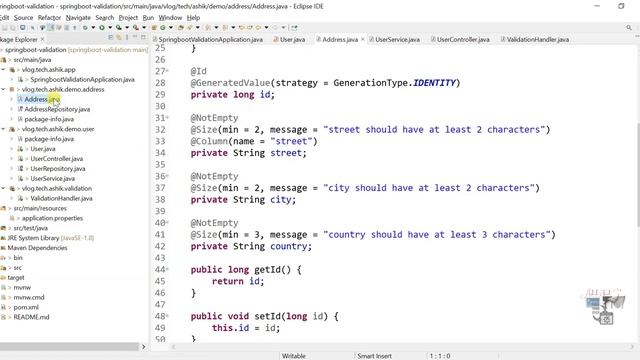Click the cursor position 1:1:0 in status bar
The height and width of the screenshot is (360, 640).
click(x=440, y=356)
